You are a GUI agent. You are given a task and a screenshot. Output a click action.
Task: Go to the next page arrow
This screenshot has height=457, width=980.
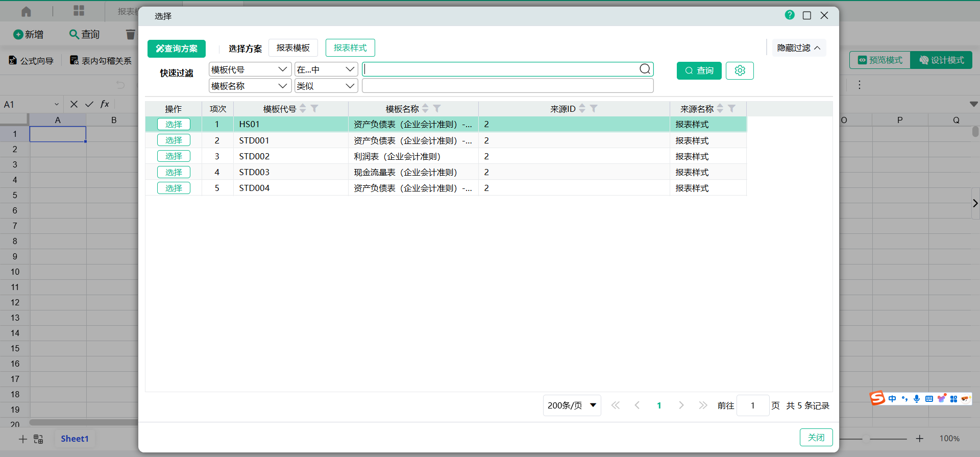(681, 405)
